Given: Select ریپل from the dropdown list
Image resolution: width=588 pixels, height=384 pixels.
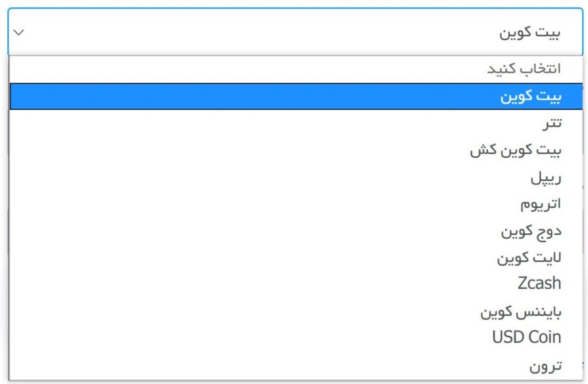Looking at the screenshot, I should [x=296, y=177].
